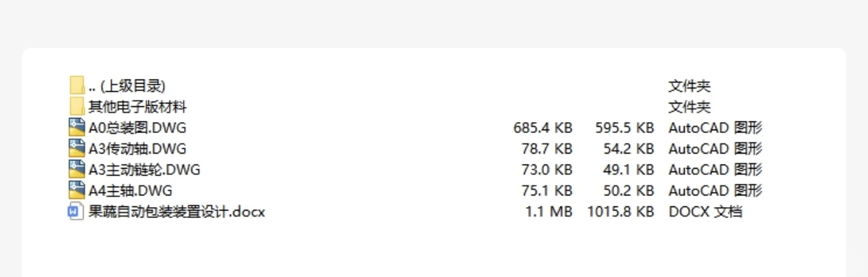The image size is (868, 277).
Task: Click the 果蔬自动包装装置设计.docx Word icon
Action: (77, 211)
